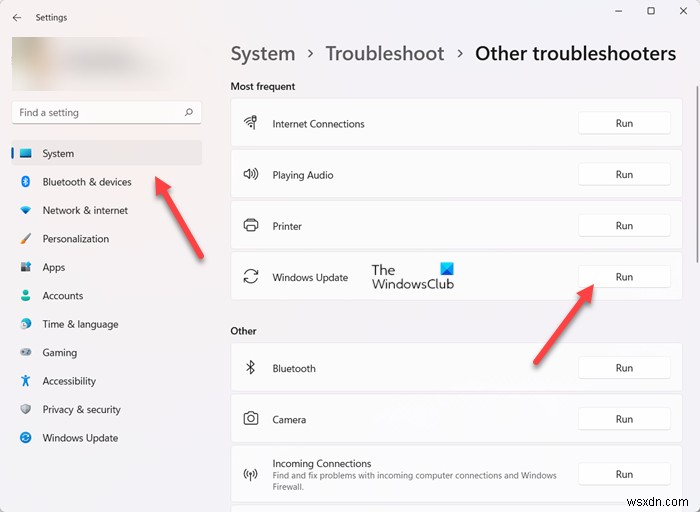Viewport: 700px width, 512px height.
Task: Run the Incoming Connections troubleshooter
Action: [624, 474]
